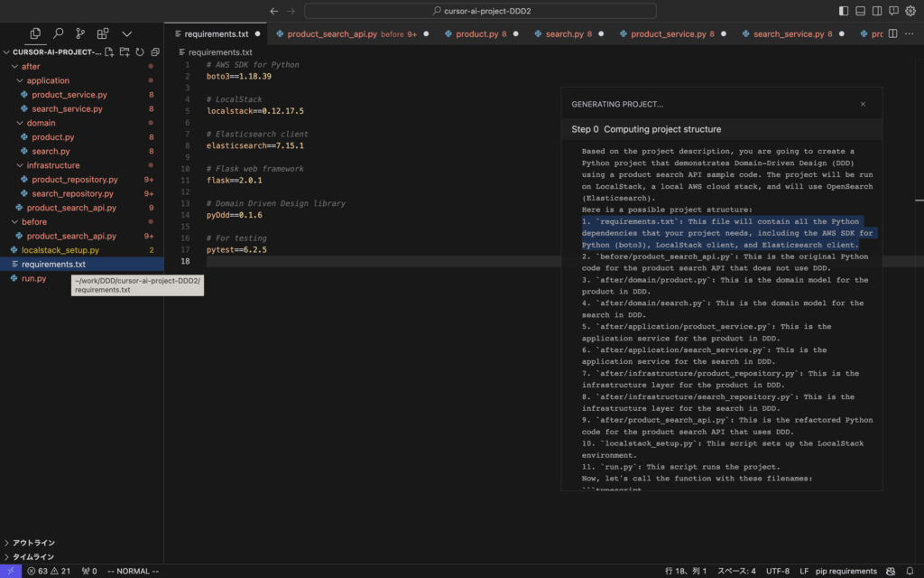Click the remote window icon in status bar
This screenshot has height=578, width=924.
click(x=11, y=571)
